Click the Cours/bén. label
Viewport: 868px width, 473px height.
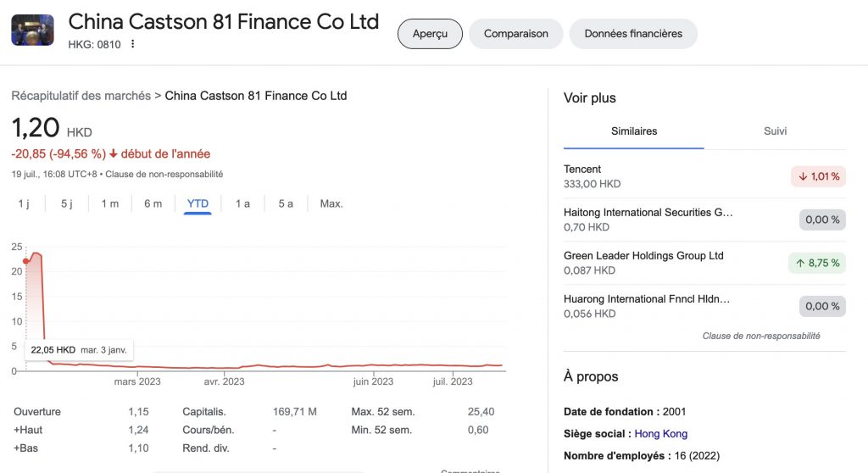pyautogui.click(x=209, y=430)
